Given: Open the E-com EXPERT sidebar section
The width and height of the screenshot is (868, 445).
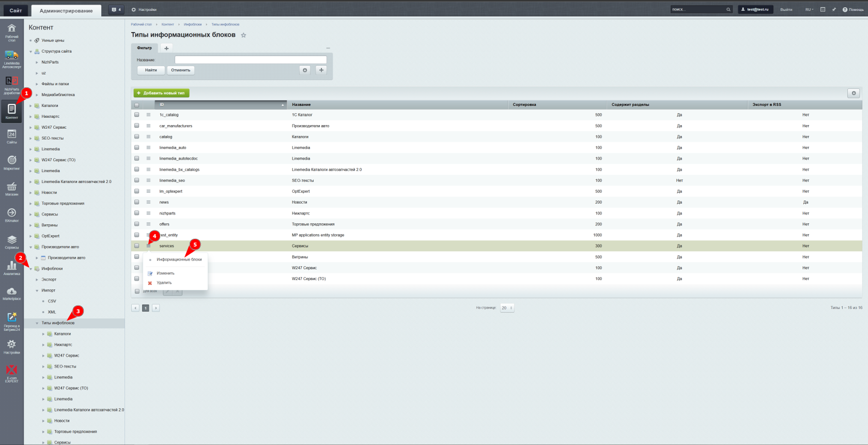Looking at the screenshot, I should click(12, 374).
